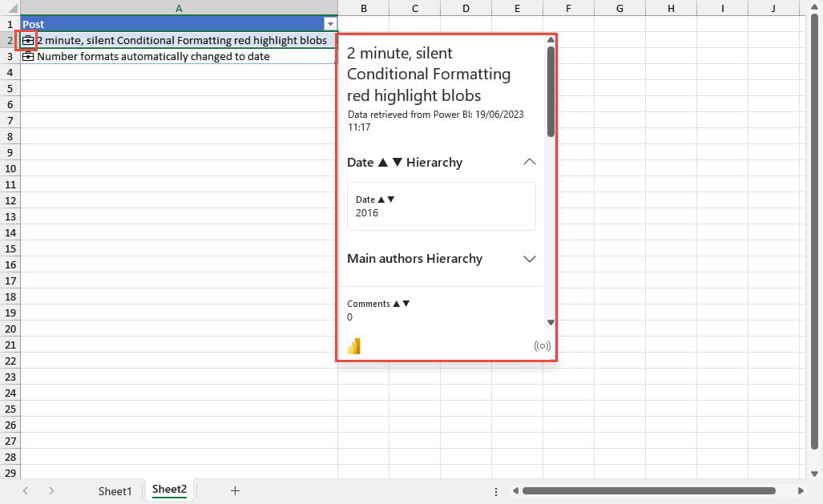Click the previous sheet navigation arrow

(26, 490)
